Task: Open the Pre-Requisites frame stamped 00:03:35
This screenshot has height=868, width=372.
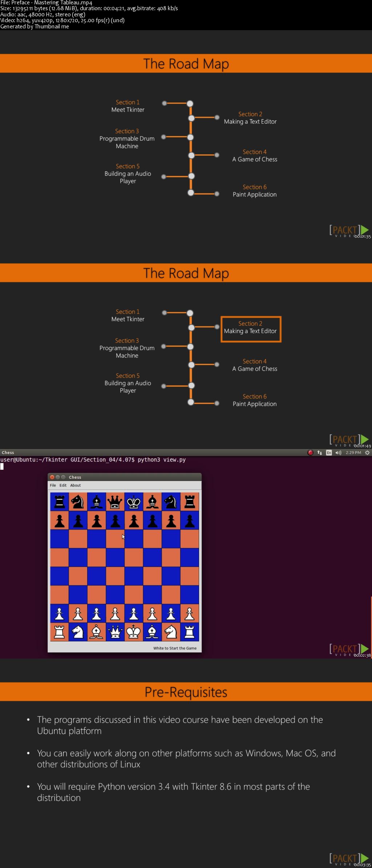Action: [186, 763]
